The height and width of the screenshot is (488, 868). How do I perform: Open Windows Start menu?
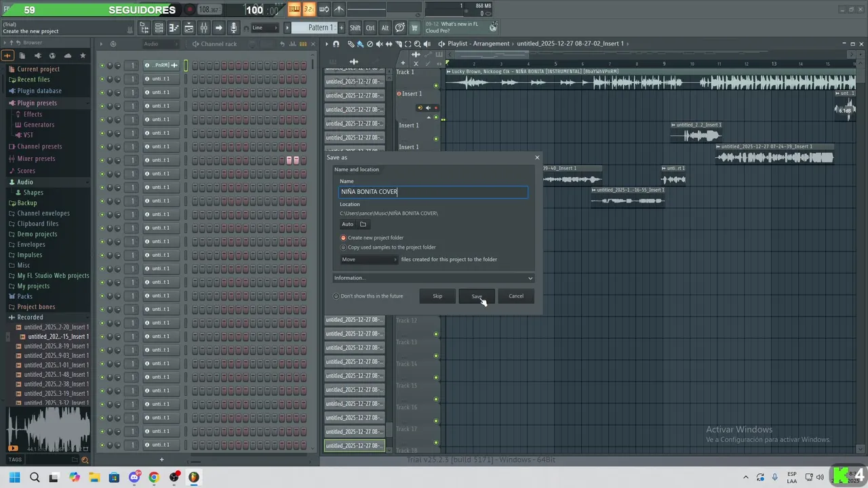pos(15,477)
